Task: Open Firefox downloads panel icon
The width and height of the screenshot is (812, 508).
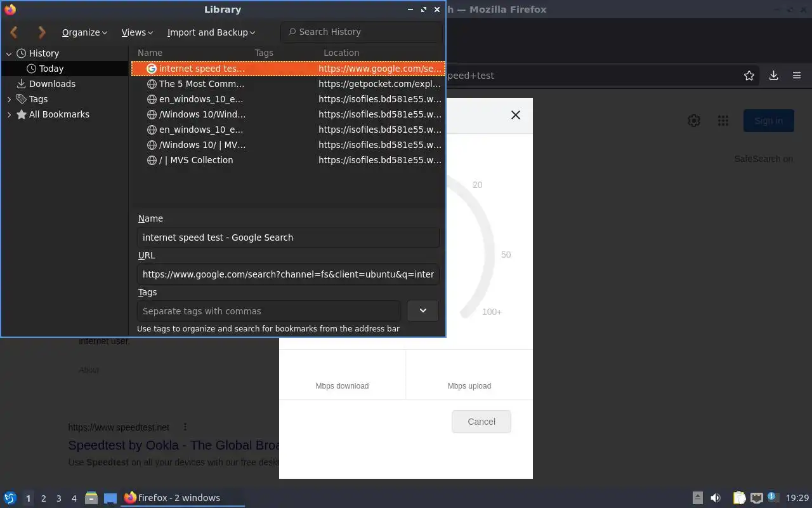Action: (x=773, y=76)
